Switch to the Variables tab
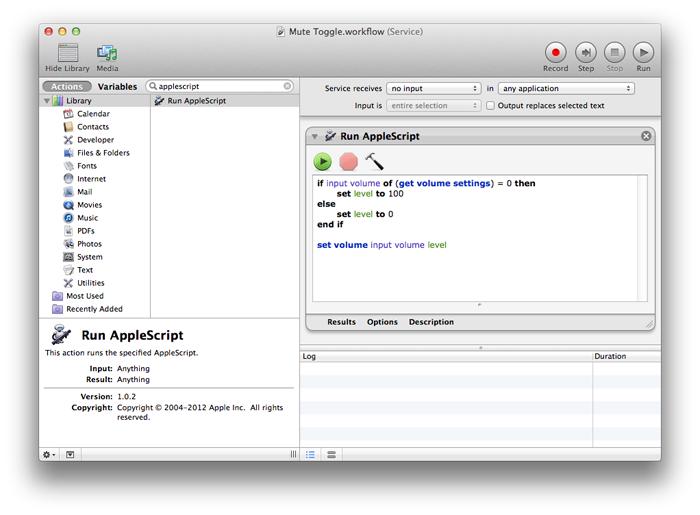700x515 pixels. coord(117,87)
